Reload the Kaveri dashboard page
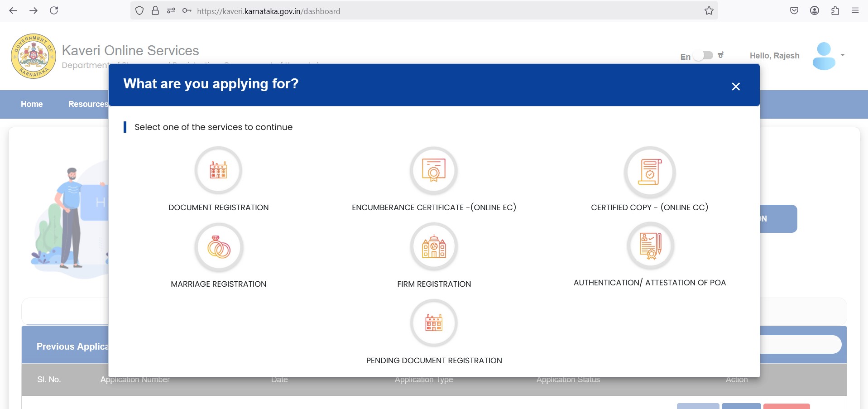This screenshot has width=868, height=409. click(54, 10)
